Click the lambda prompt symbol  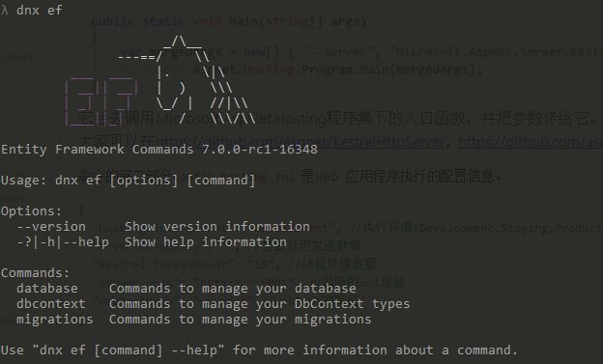click(5, 10)
